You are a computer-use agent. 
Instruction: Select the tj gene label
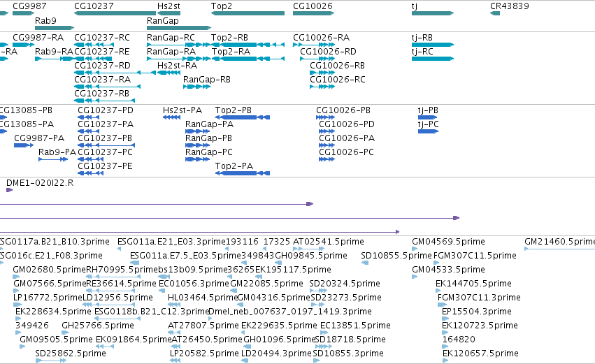pyautogui.click(x=415, y=6)
